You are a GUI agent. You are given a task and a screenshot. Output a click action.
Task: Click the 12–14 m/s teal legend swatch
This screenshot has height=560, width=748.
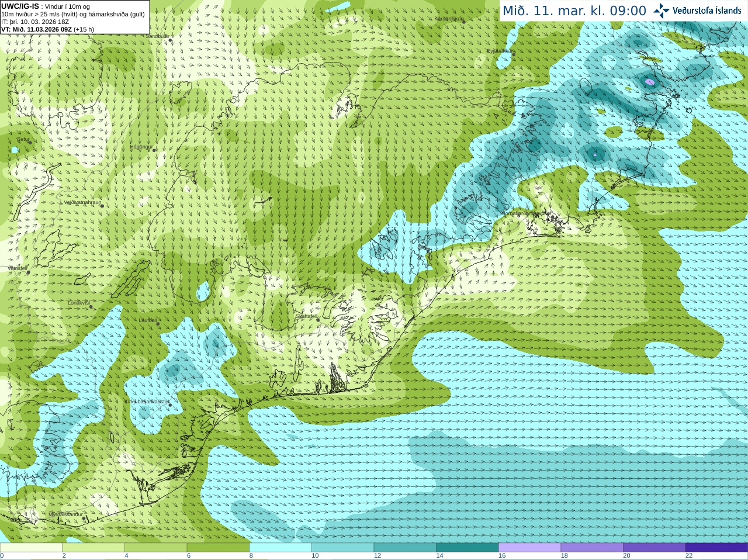pyautogui.click(x=405, y=548)
